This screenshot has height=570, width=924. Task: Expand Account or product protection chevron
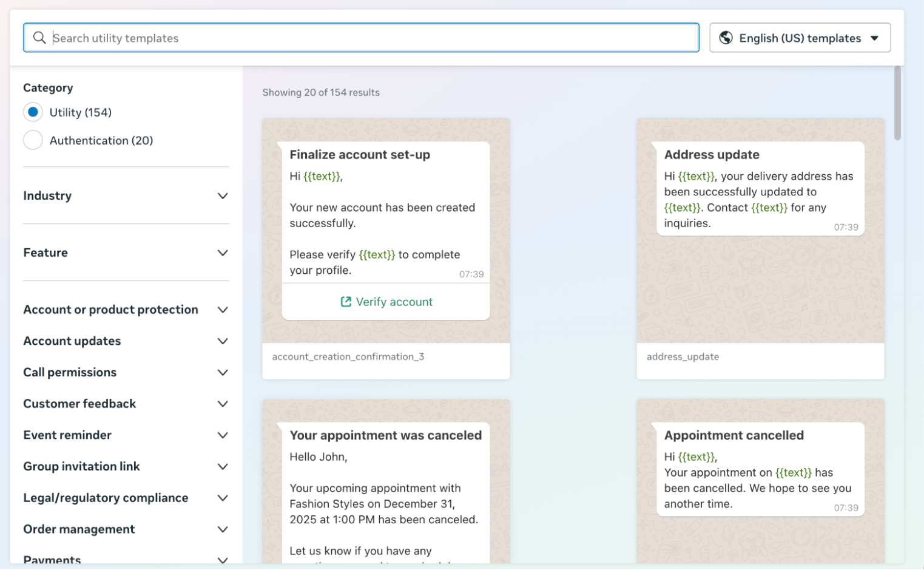pos(223,310)
